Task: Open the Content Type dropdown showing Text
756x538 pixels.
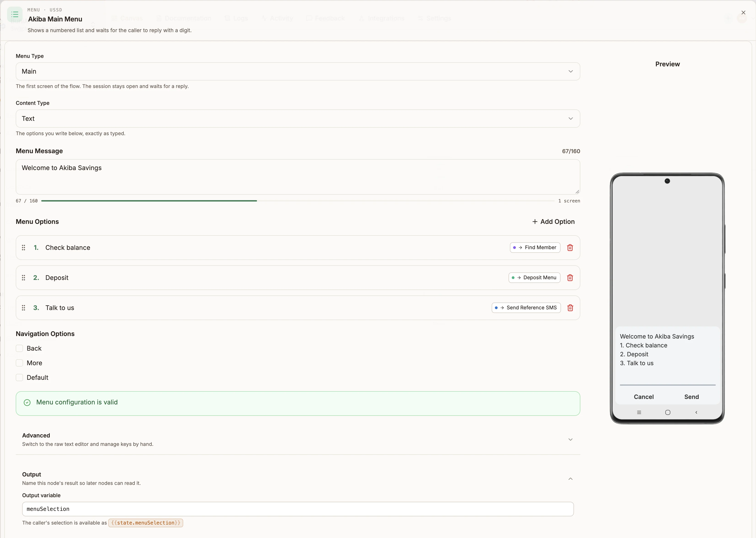Action: pos(298,118)
